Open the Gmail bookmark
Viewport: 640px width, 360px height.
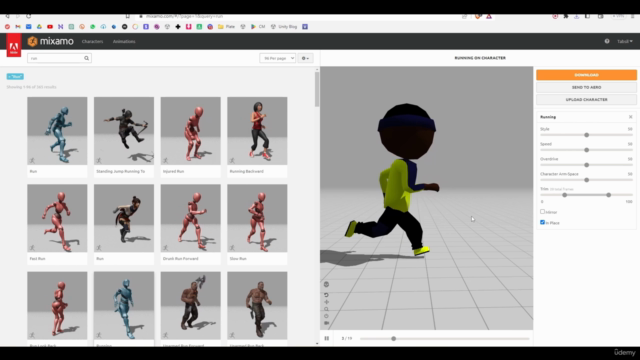[x=18, y=27]
